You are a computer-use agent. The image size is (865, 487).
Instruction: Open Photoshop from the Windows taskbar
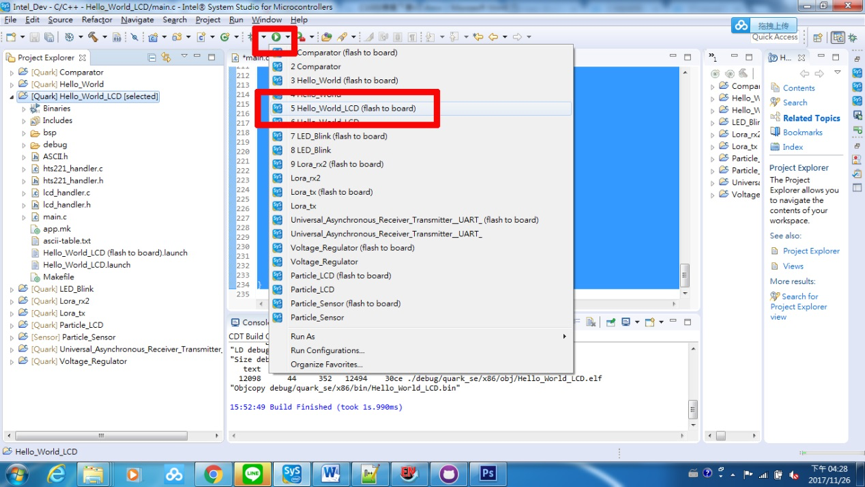[x=488, y=473]
